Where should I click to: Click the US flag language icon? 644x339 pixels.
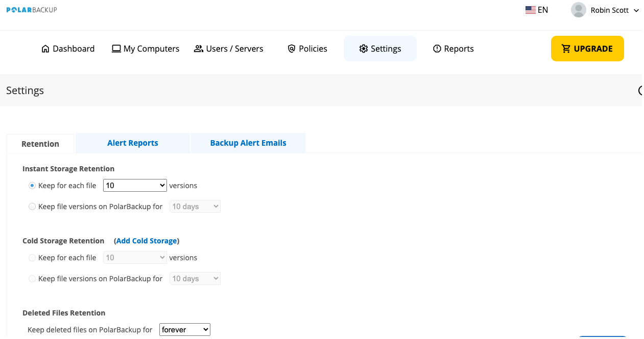coord(531,10)
